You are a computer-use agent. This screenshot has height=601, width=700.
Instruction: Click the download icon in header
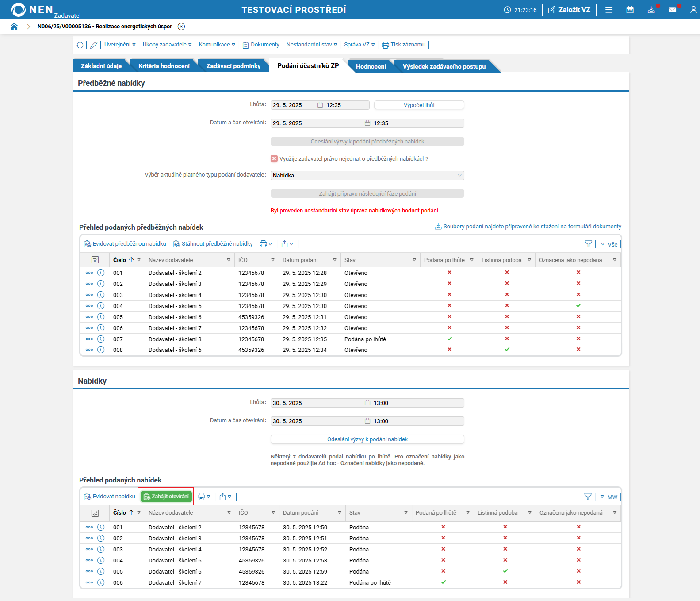click(x=651, y=10)
